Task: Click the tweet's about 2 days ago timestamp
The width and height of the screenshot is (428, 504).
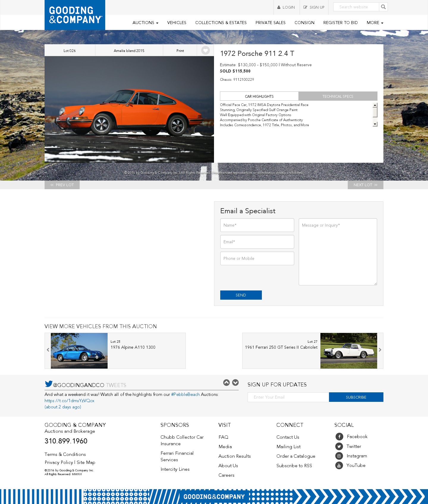Action: point(63,407)
